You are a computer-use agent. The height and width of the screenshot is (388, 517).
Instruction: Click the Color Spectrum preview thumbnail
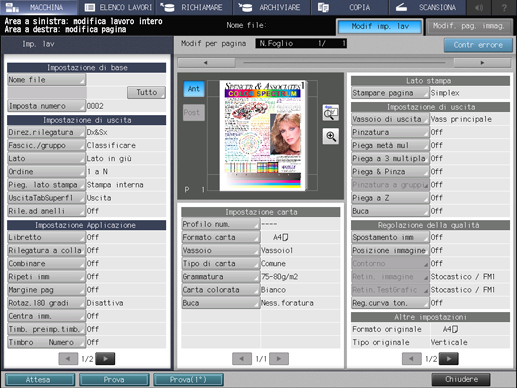point(262,135)
